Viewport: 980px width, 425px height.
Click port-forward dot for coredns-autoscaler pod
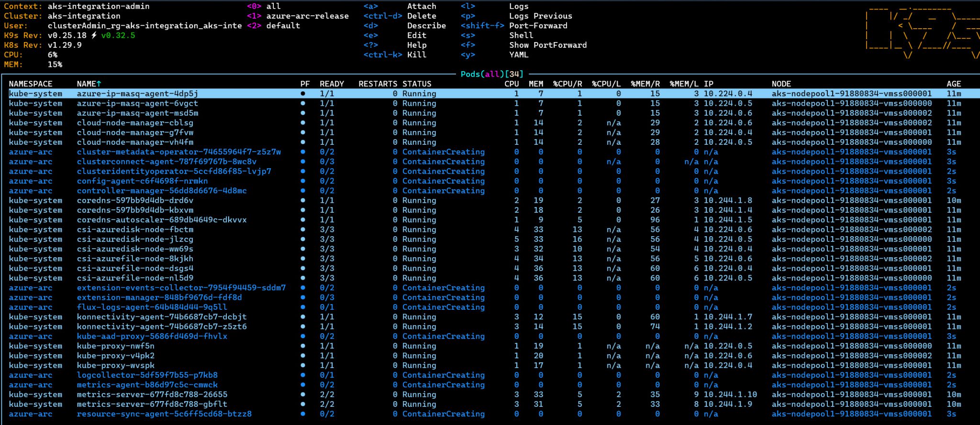click(x=303, y=220)
